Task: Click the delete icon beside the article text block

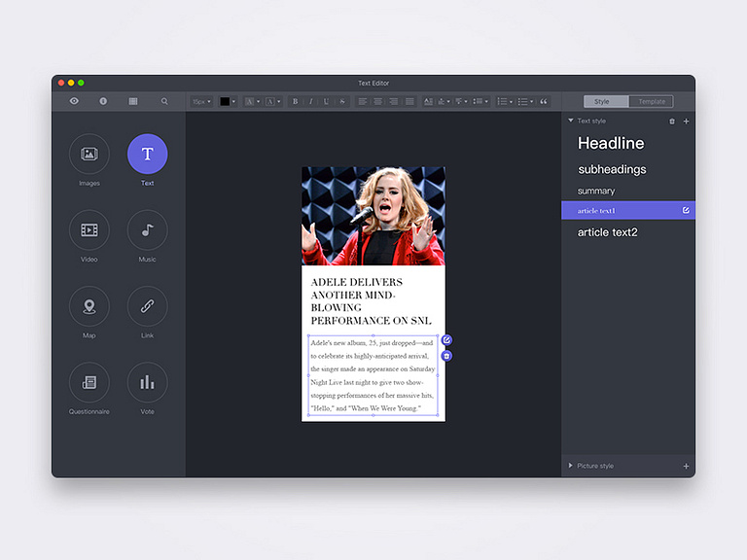Action: pyautogui.click(x=446, y=356)
